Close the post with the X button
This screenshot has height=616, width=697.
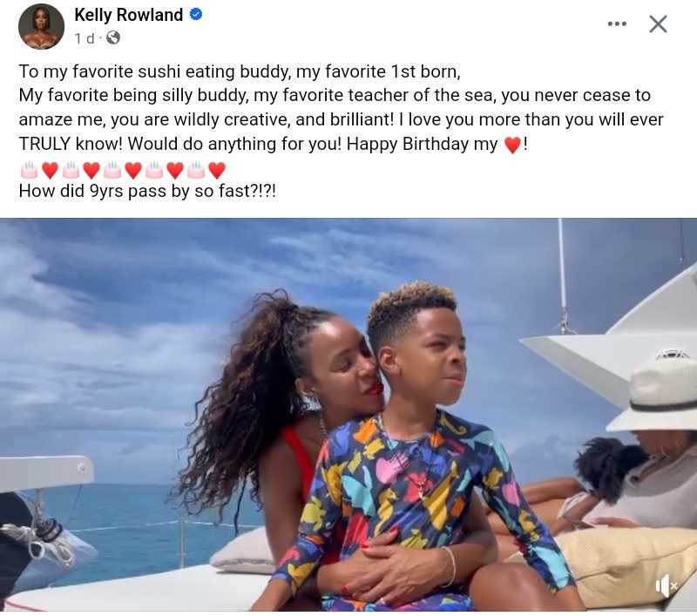tap(658, 24)
